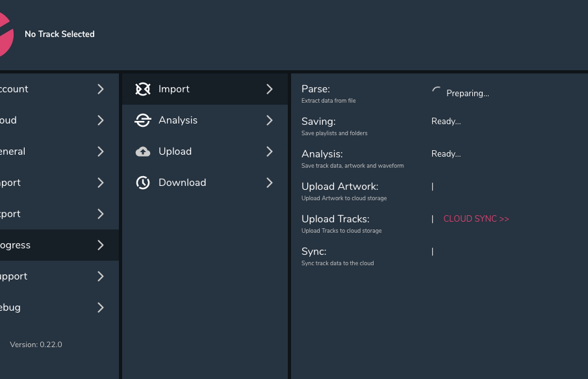588x379 pixels.
Task: Click the cloud Upload icon
Action: (x=143, y=151)
